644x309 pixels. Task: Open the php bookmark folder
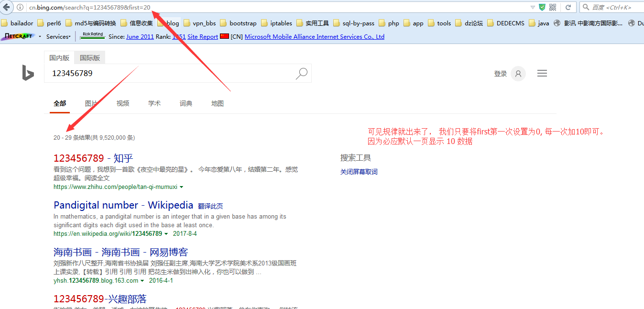[389, 23]
